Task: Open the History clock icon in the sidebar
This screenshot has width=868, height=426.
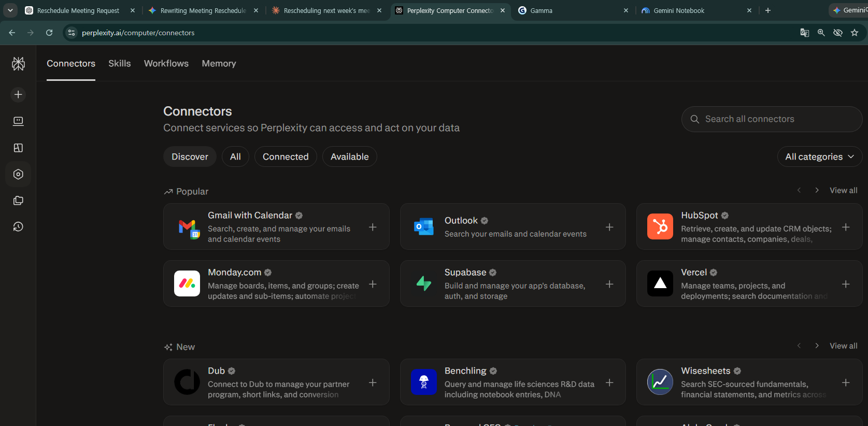Action: click(x=18, y=226)
